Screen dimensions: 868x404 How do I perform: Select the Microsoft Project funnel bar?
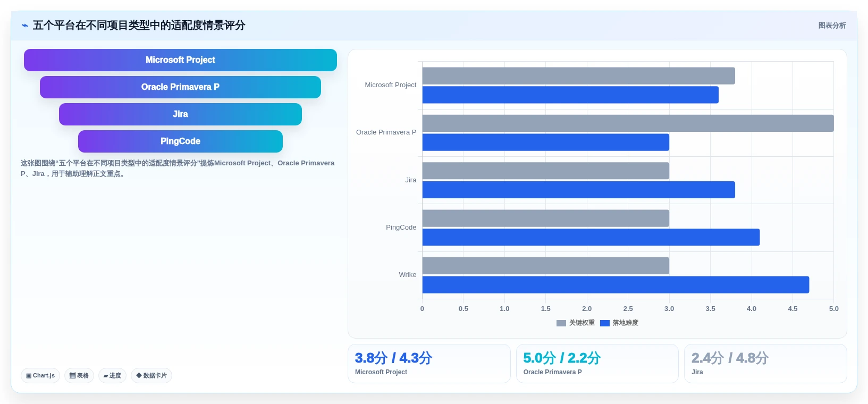(180, 60)
